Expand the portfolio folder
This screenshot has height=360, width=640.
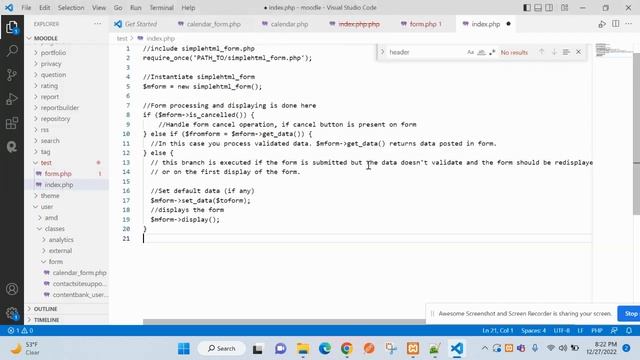(53, 53)
